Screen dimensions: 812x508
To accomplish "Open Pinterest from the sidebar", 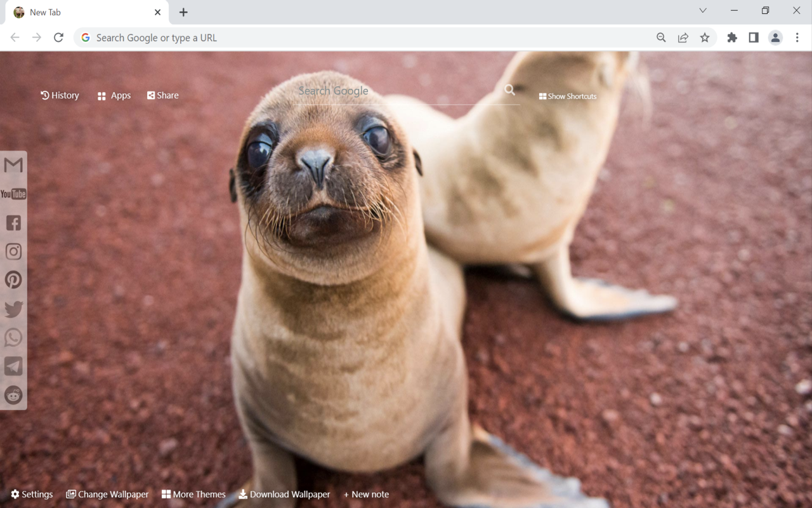I will tap(13, 280).
